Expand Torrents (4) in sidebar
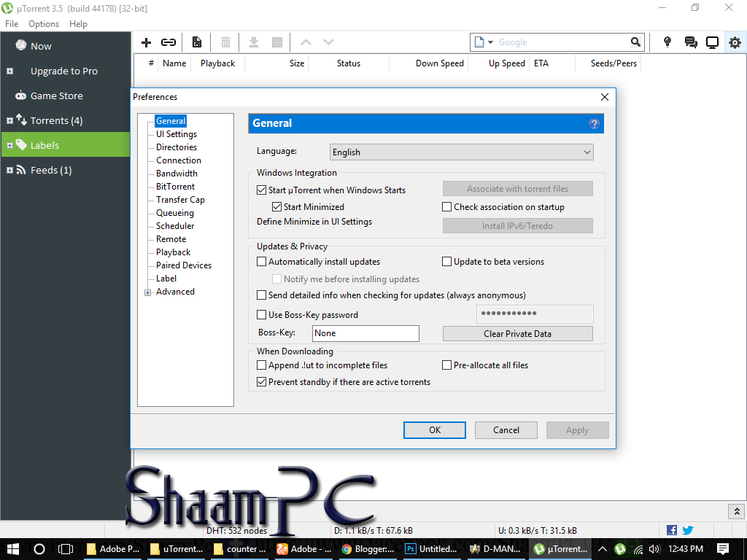The height and width of the screenshot is (560, 747). coord(9,120)
